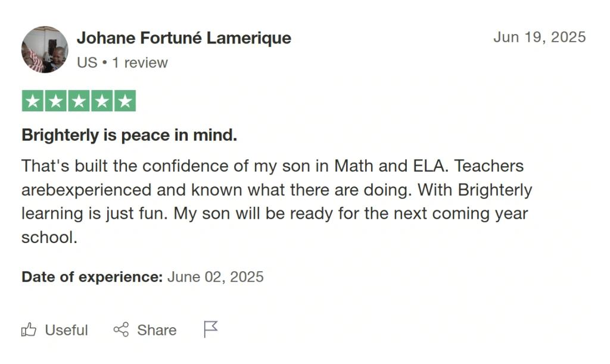Viewport: 610px width, 364px height.
Task: Click the profile picture of the reviewer
Action: (x=44, y=49)
